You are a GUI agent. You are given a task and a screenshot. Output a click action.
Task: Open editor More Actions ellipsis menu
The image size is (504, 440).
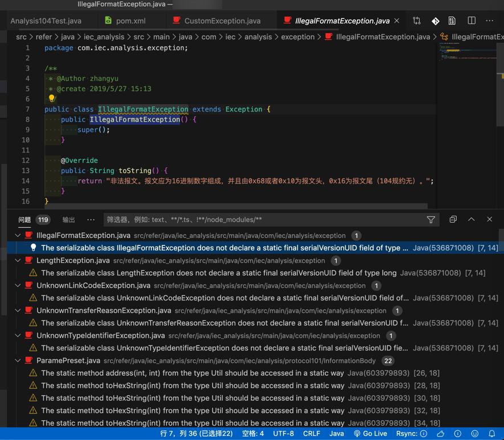[x=489, y=20]
